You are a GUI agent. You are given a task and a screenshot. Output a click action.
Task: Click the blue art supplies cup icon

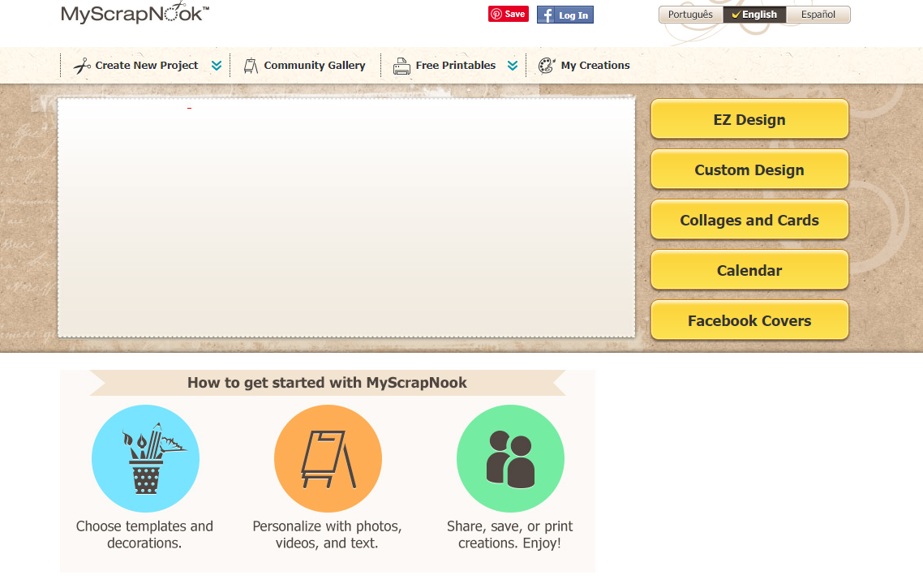click(145, 458)
